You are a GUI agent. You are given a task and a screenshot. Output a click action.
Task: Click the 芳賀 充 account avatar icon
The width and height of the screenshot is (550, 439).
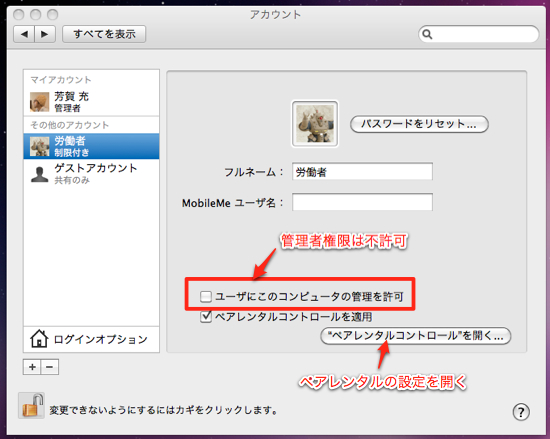pyautogui.click(x=39, y=102)
